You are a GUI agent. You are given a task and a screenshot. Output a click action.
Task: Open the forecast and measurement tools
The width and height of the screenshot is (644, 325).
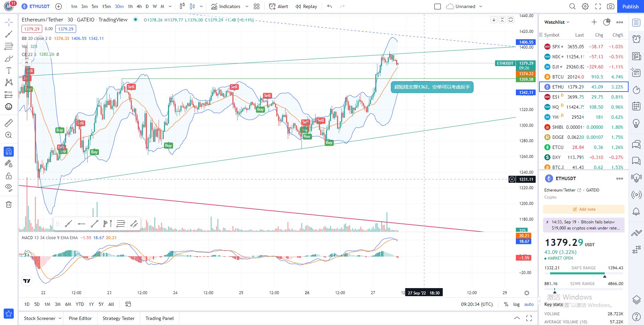(9, 95)
